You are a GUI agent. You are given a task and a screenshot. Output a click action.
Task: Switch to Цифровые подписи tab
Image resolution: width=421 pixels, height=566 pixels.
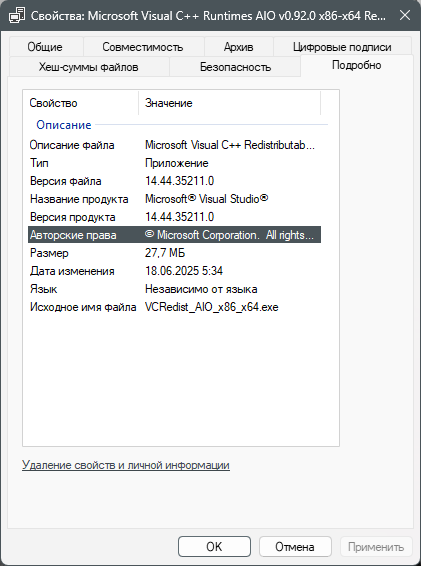(x=342, y=47)
